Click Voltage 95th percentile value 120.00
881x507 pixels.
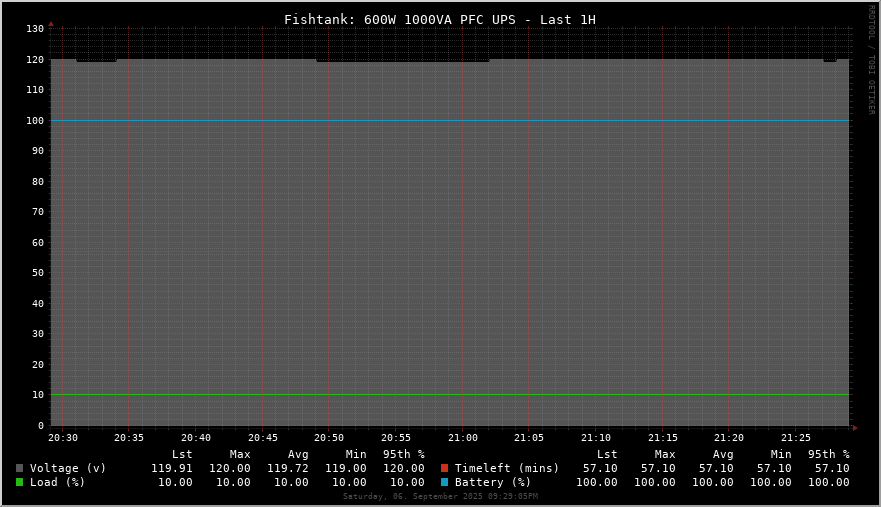pyautogui.click(x=404, y=468)
